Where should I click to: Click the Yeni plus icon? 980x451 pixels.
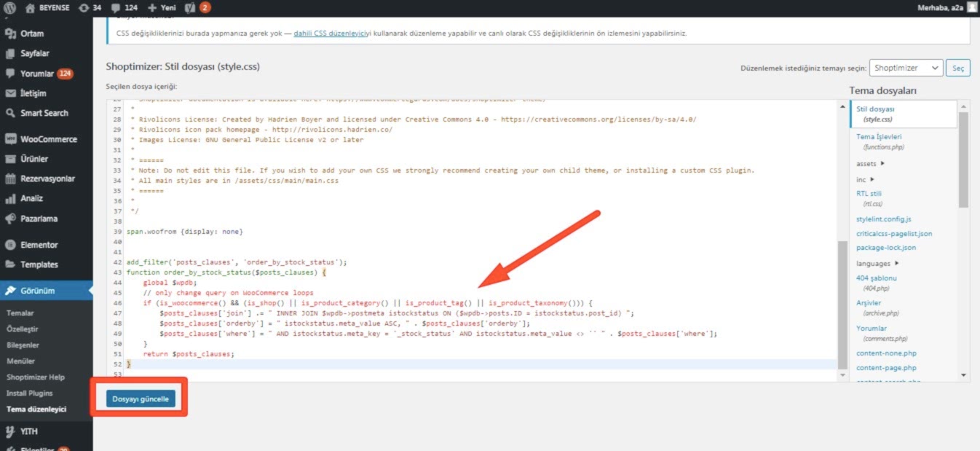tap(154, 8)
